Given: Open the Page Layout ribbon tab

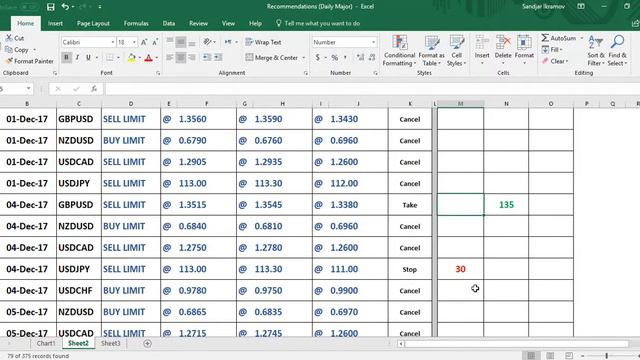Looking at the screenshot, I should 93,23.
